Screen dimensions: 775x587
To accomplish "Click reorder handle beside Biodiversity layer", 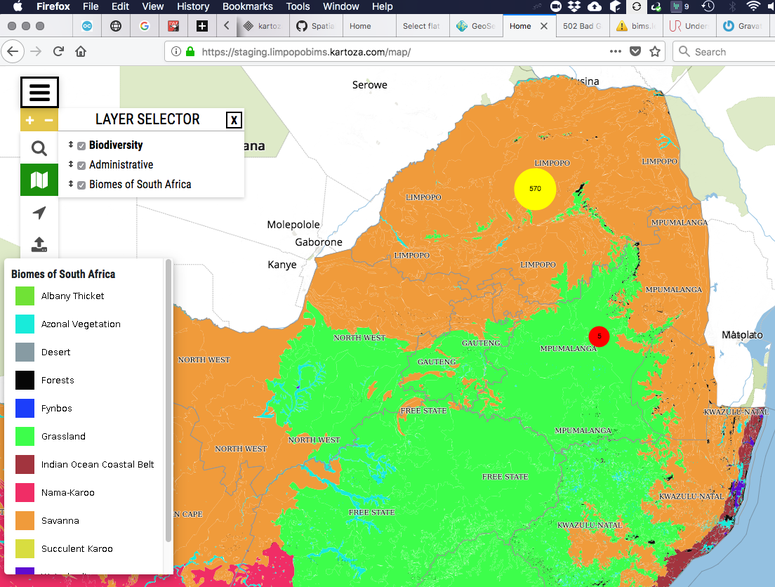I will tap(71, 146).
